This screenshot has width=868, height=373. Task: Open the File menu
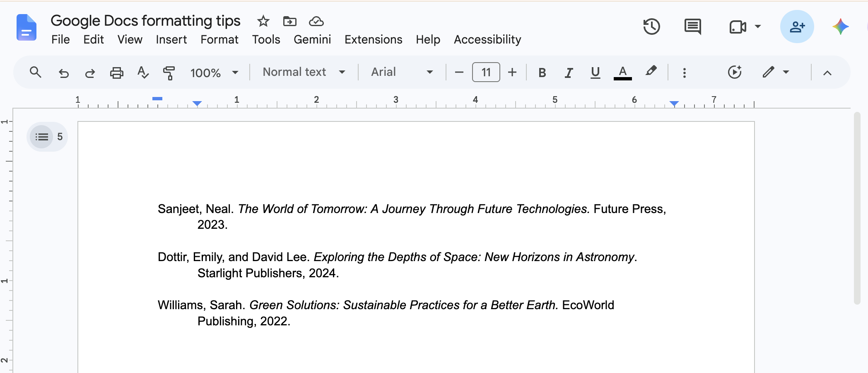pos(60,39)
